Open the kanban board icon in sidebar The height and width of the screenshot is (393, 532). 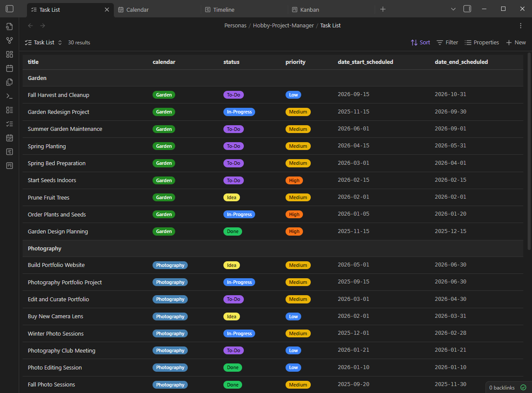tap(9, 165)
